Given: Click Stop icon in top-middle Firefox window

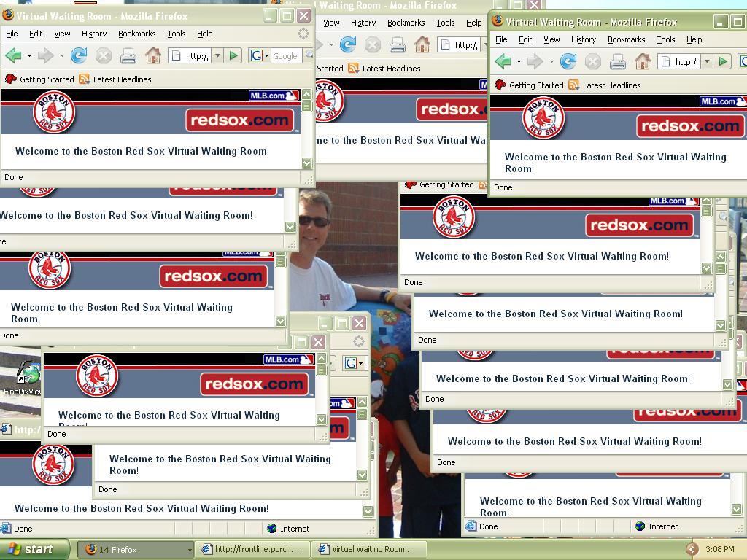Looking at the screenshot, I should (373, 44).
